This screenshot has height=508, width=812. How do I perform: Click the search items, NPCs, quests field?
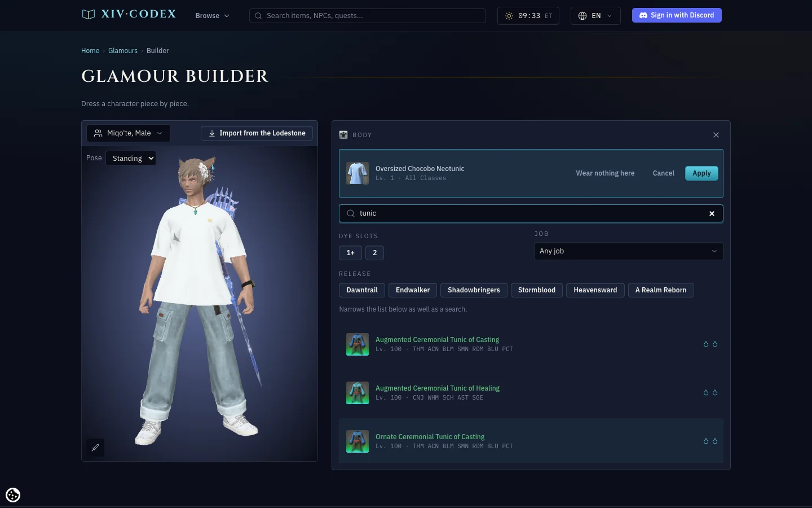pyautogui.click(x=368, y=16)
